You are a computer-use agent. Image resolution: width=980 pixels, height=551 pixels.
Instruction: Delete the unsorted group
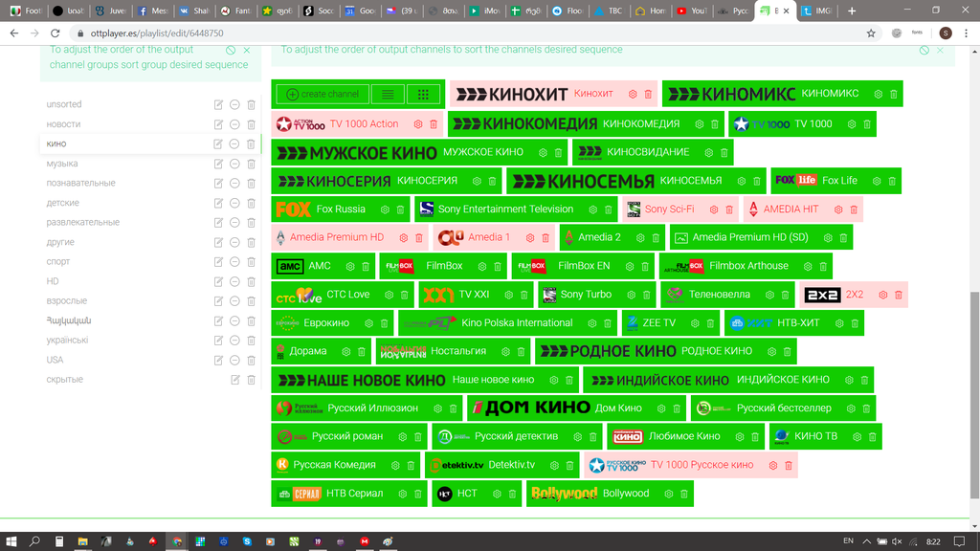[252, 105]
